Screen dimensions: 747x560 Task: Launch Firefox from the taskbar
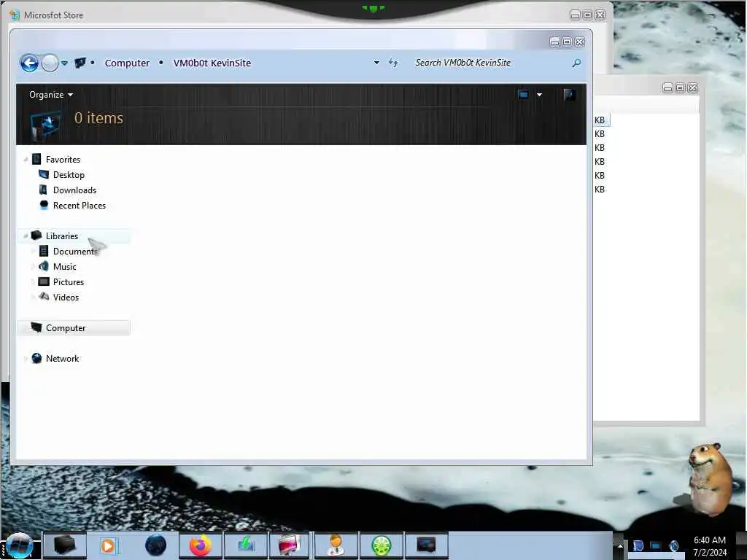pyautogui.click(x=200, y=545)
